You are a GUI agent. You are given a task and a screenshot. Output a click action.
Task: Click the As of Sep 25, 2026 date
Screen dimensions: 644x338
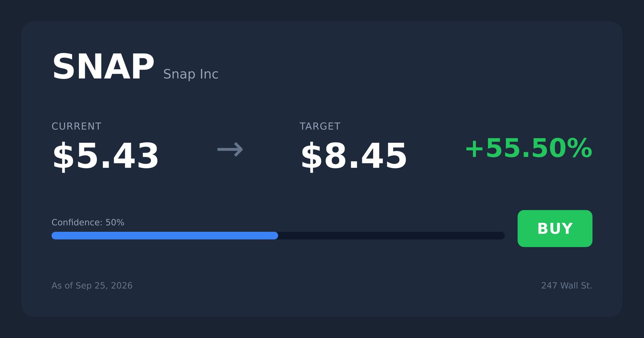pos(92,286)
